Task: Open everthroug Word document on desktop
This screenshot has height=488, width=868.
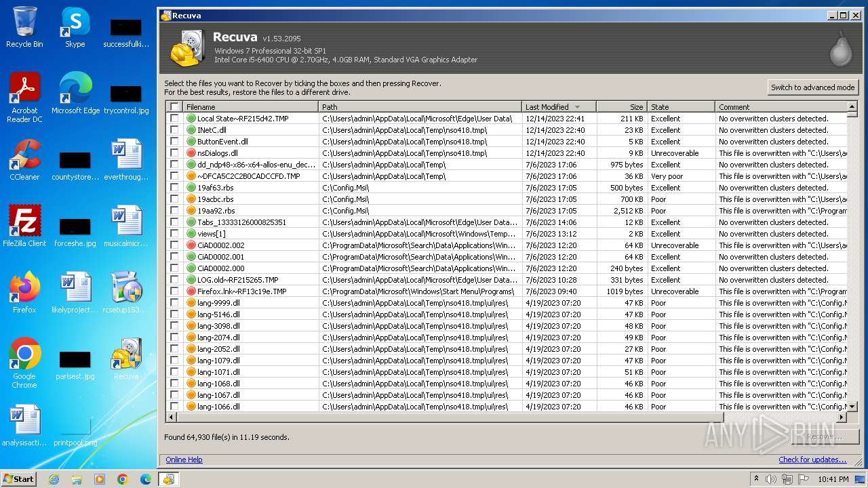Action: 126,160
